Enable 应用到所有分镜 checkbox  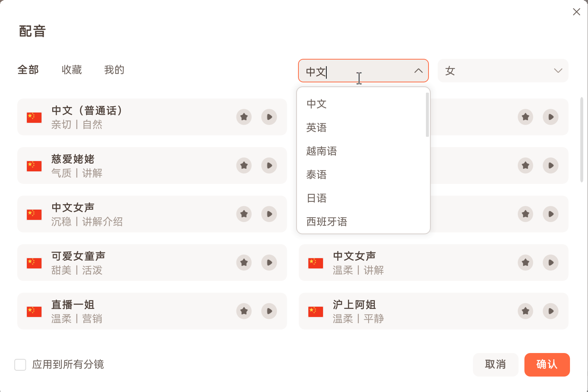[x=20, y=365]
